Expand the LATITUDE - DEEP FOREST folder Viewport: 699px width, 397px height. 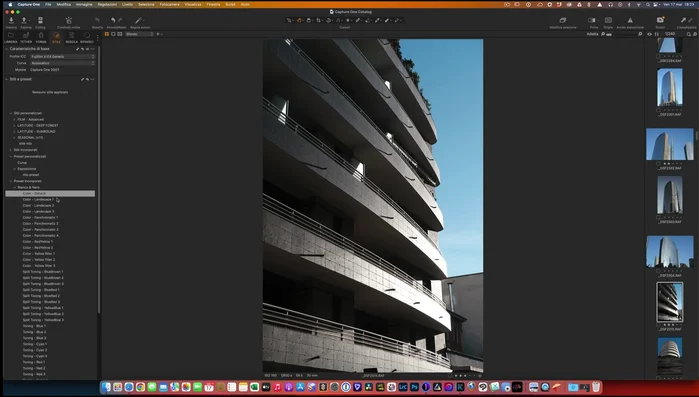pos(15,126)
